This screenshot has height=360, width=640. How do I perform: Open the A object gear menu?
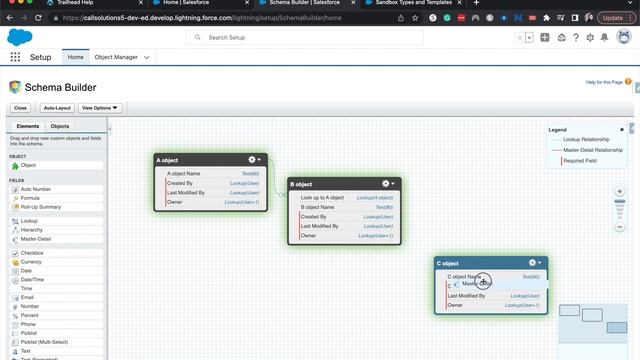pyautogui.click(x=254, y=160)
